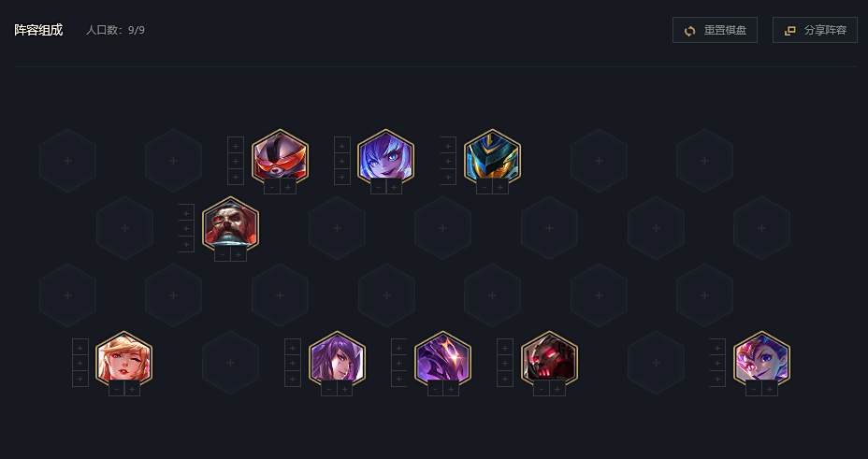Select the red-eyed dark robot champion portrait
868x459 pixels.
549,359
